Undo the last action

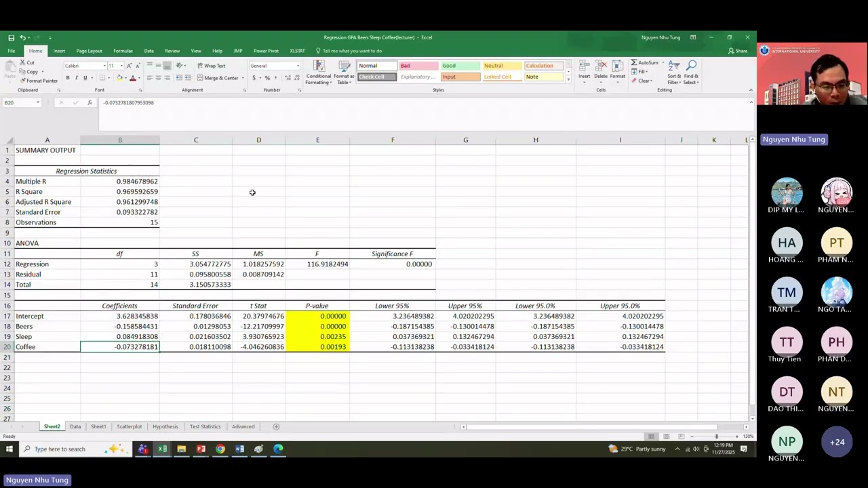pos(22,37)
